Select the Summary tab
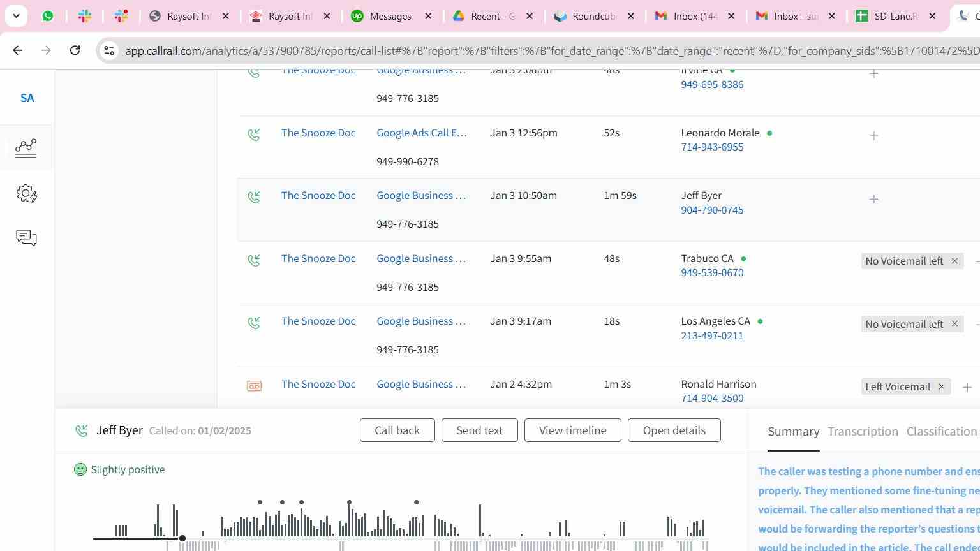 [x=793, y=432]
